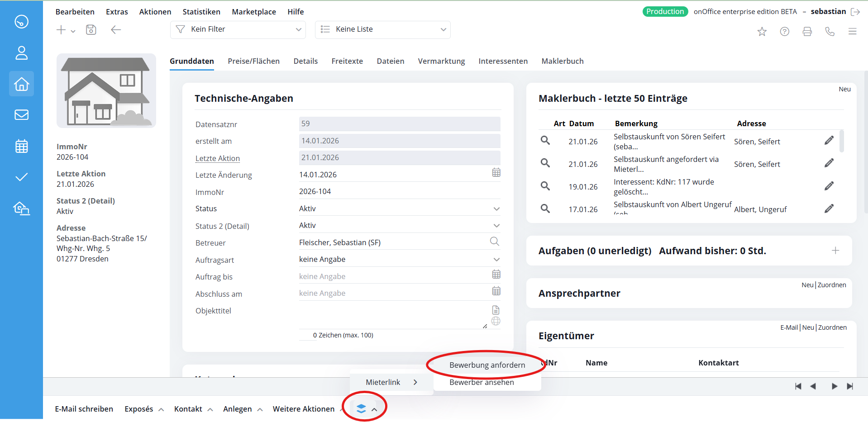Viewport: 868px width, 422px height.
Task: Click E-Mail schreiben button
Action: 84,409
